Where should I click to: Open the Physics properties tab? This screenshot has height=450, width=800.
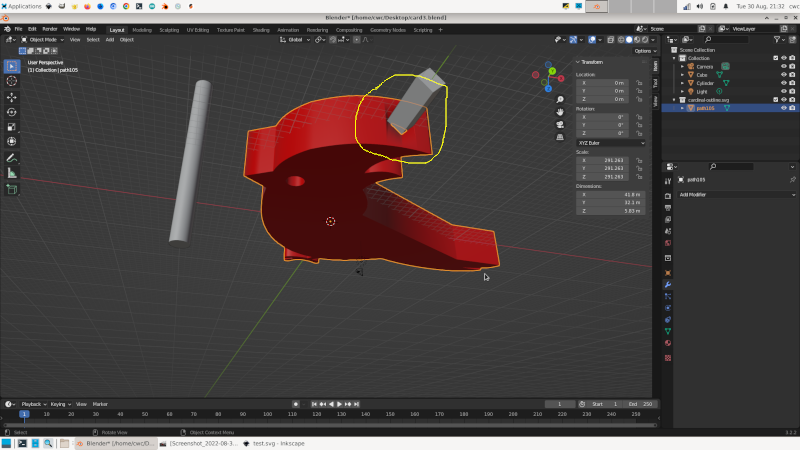pyautogui.click(x=668, y=308)
